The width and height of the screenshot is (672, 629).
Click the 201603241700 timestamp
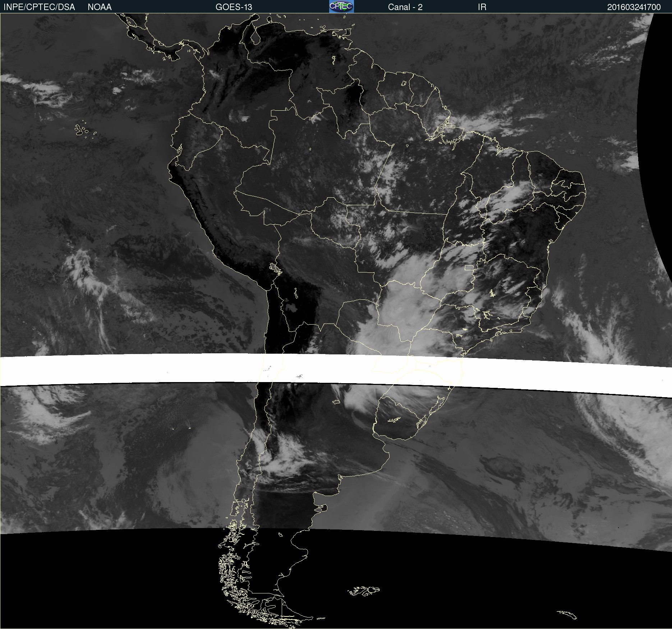pos(634,7)
